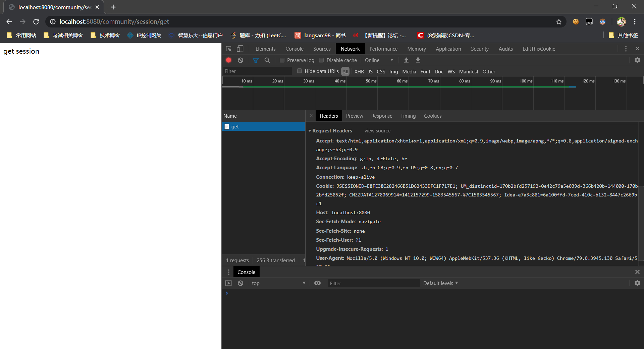644x349 pixels.
Task: Filter requests by JS type
Action: coord(370,71)
